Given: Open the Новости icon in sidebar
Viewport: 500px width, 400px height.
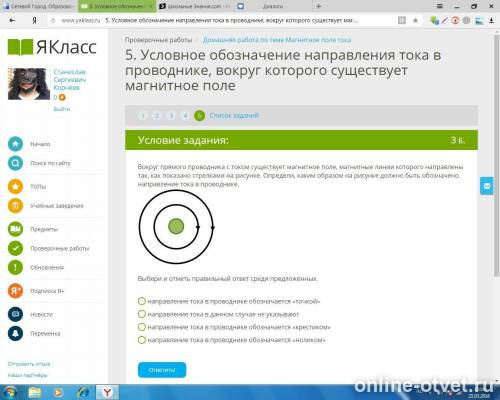Looking at the screenshot, I should pos(15,314).
